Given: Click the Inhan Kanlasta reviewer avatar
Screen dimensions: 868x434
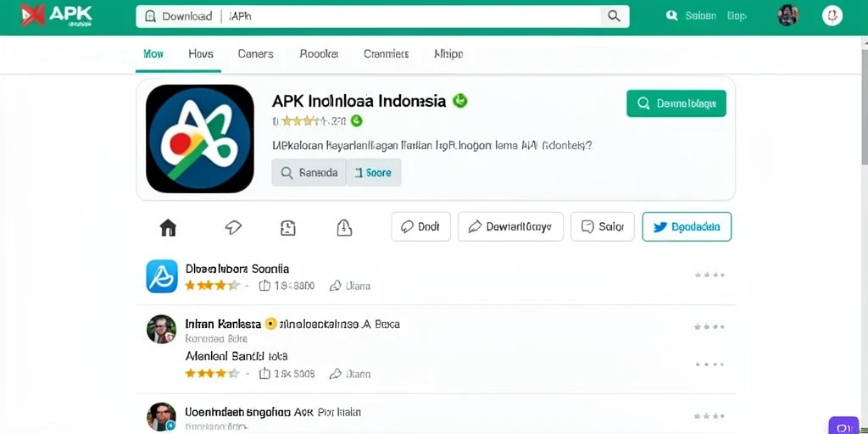Looking at the screenshot, I should point(161,329).
